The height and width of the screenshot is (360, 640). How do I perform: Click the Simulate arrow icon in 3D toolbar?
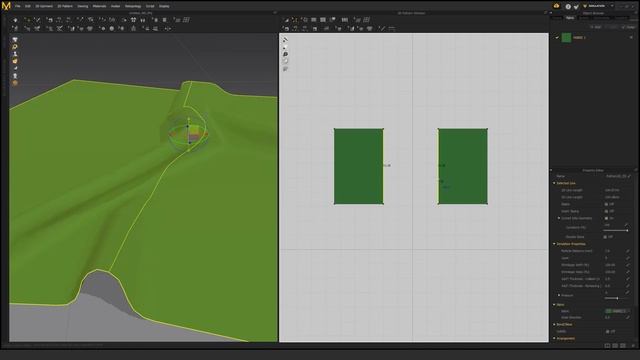point(15,20)
